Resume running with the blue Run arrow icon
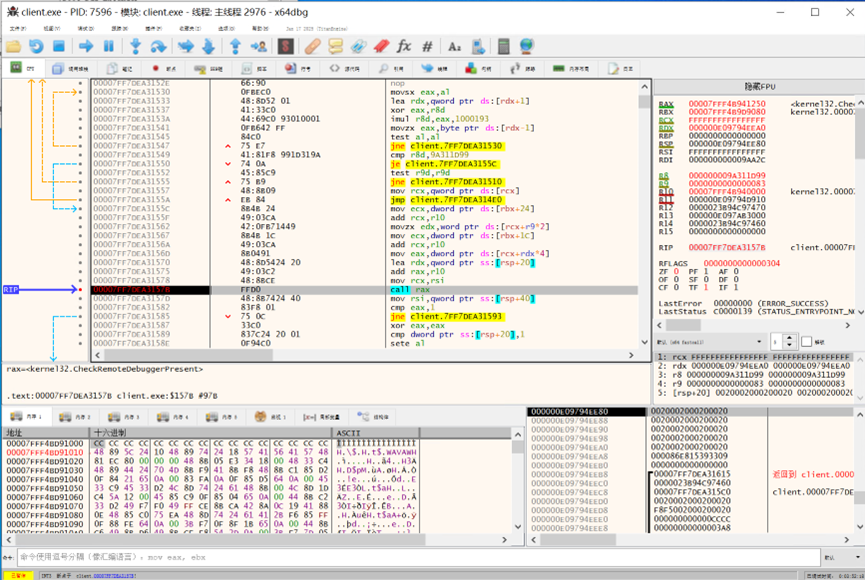865x580 pixels. click(x=86, y=45)
